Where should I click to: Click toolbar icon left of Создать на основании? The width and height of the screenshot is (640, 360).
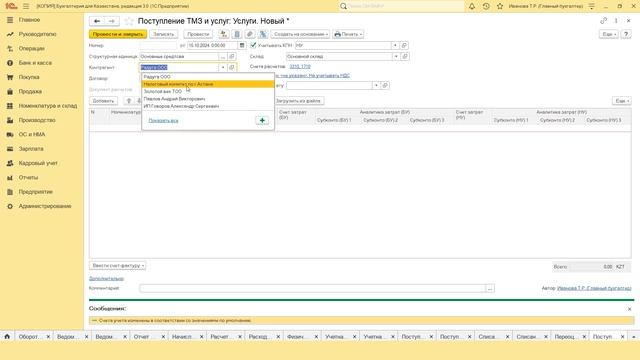click(x=263, y=34)
